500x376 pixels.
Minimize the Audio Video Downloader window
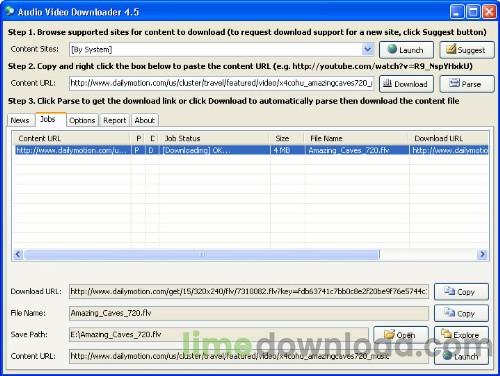(457, 12)
